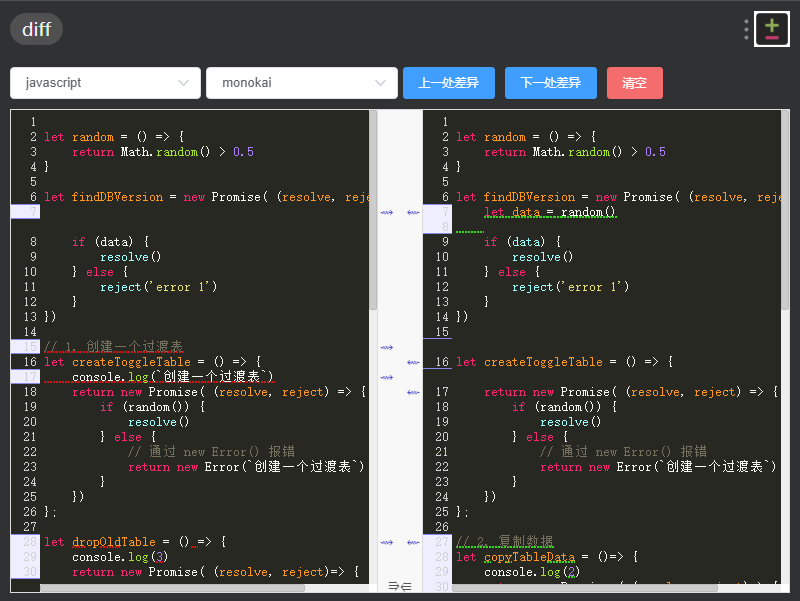Image resolution: width=800 pixels, height=601 pixels.
Task: Click 'let findDBVersion' line in right pane
Action: click(618, 197)
